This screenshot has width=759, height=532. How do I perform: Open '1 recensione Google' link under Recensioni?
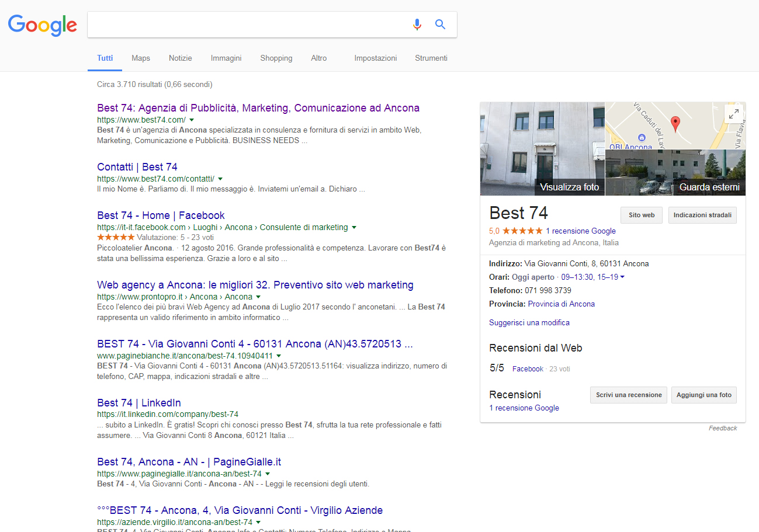[524, 408]
